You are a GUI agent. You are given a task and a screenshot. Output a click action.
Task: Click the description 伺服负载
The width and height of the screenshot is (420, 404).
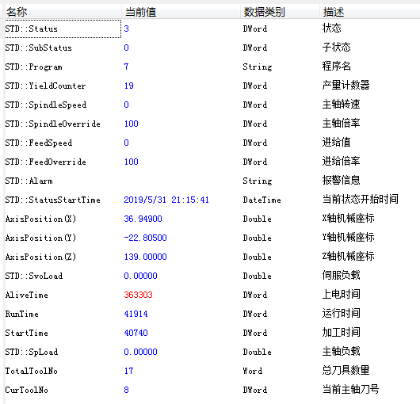coord(341,275)
